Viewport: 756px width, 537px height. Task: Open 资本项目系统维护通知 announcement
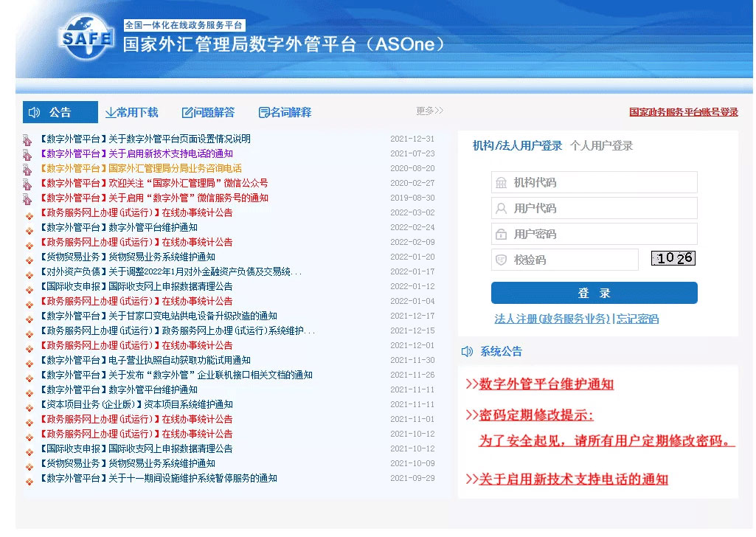pos(136,404)
